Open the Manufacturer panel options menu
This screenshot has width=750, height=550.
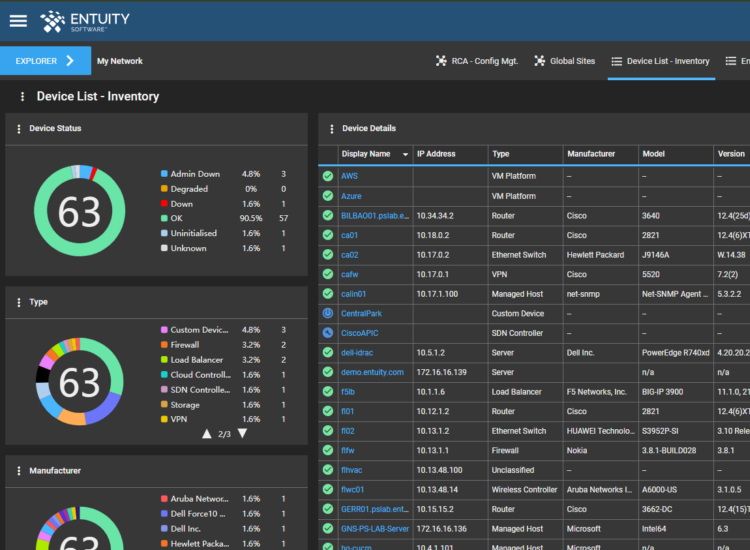click(19, 471)
